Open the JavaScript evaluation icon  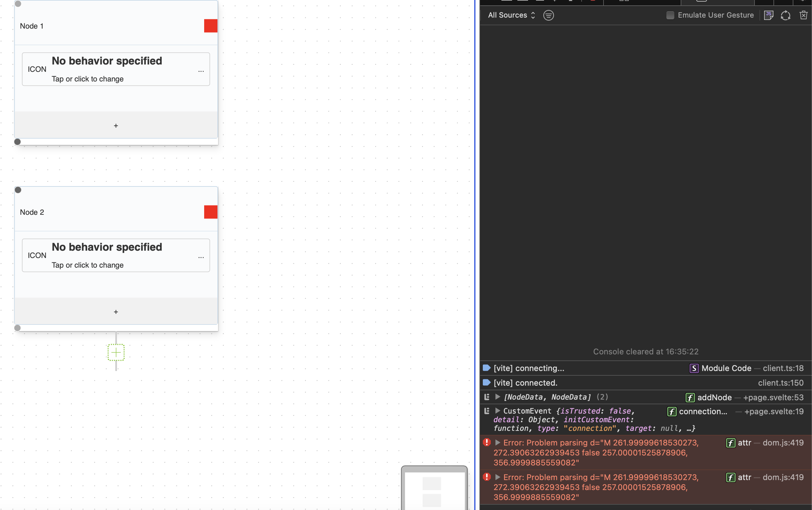click(x=769, y=15)
